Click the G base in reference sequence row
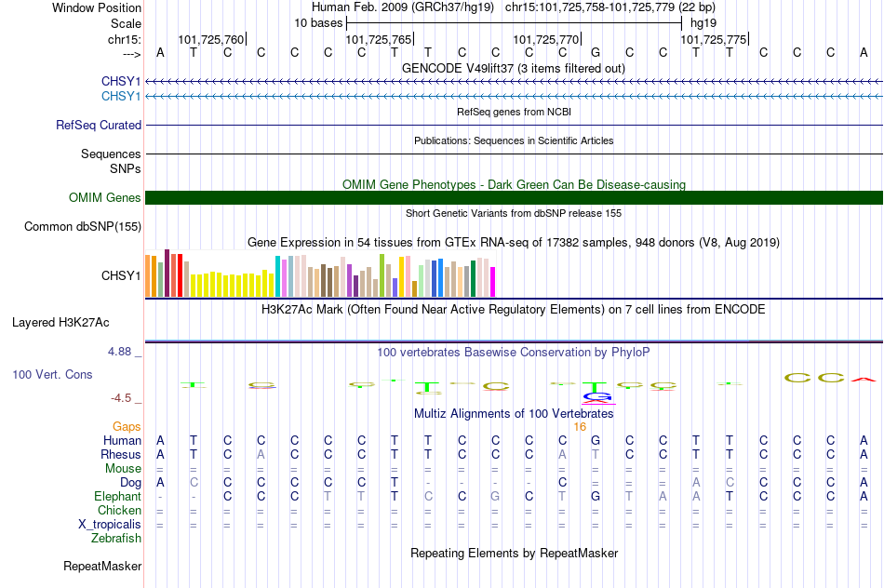The image size is (884, 588). pos(596,52)
